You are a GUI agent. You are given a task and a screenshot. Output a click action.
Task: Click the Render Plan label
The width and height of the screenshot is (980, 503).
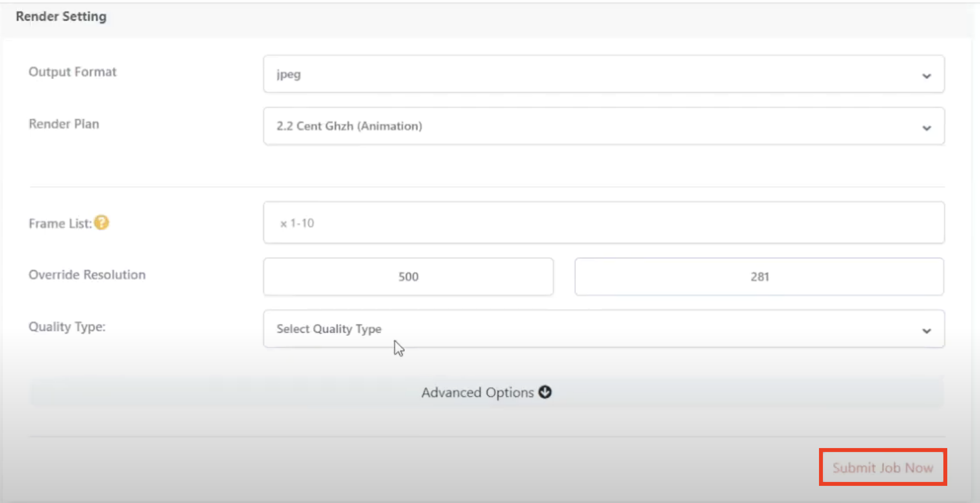[x=64, y=124]
